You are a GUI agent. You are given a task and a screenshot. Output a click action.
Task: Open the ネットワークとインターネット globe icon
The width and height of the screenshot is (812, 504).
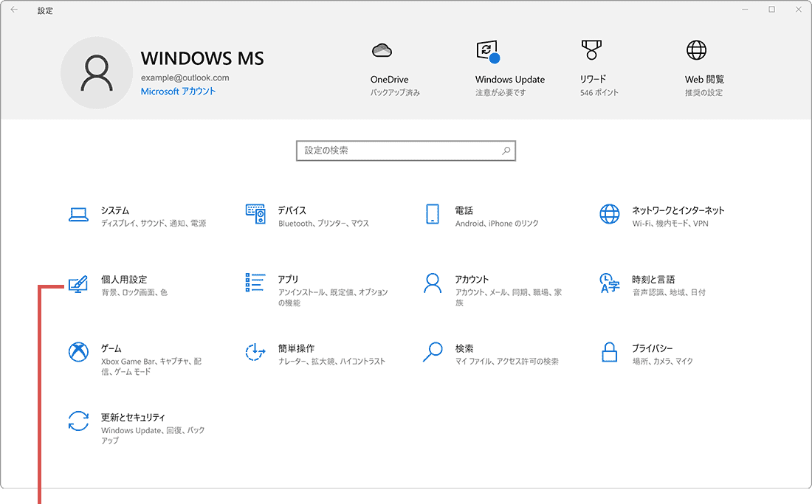[610, 214]
